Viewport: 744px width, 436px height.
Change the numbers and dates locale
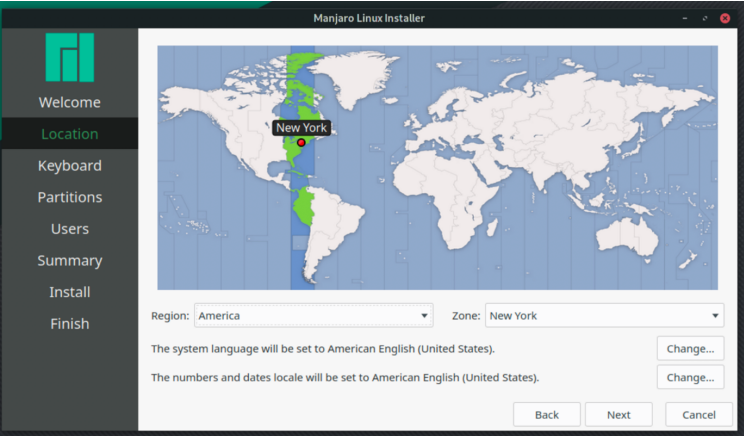click(690, 378)
